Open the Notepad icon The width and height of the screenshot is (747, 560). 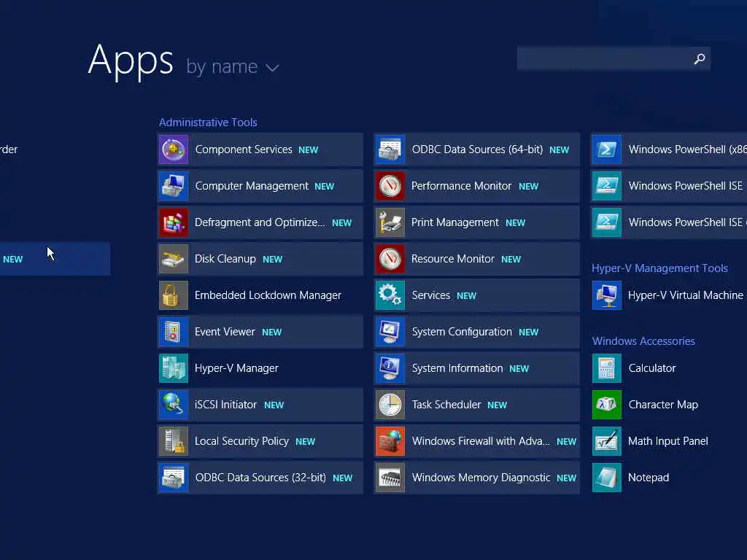click(607, 478)
